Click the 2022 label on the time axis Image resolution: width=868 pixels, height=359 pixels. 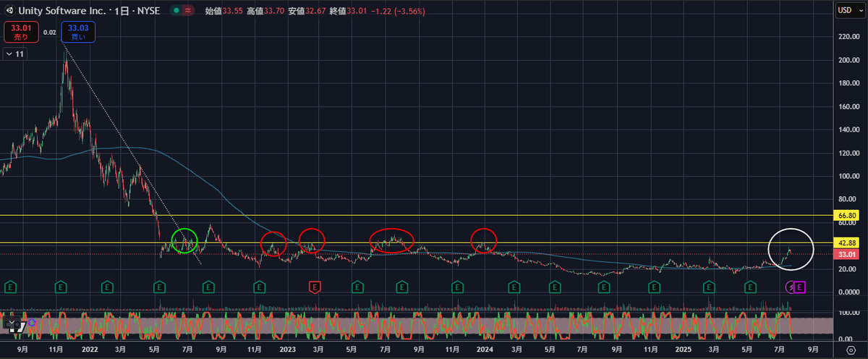pos(91,349)
